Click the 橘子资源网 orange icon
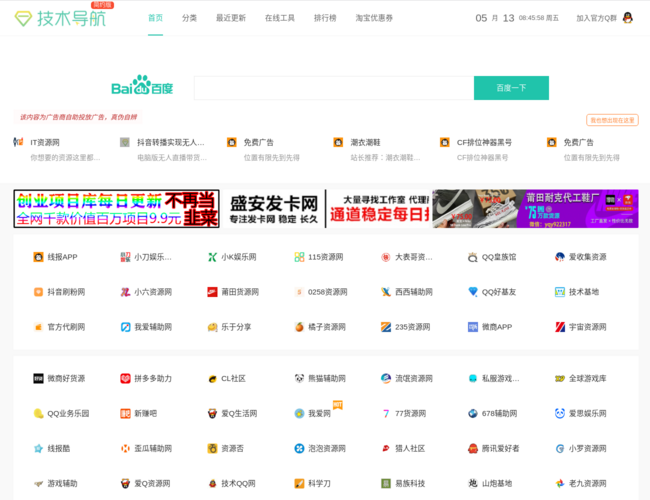This screenshot has height=500, width=650. click(x=299, y=327)
